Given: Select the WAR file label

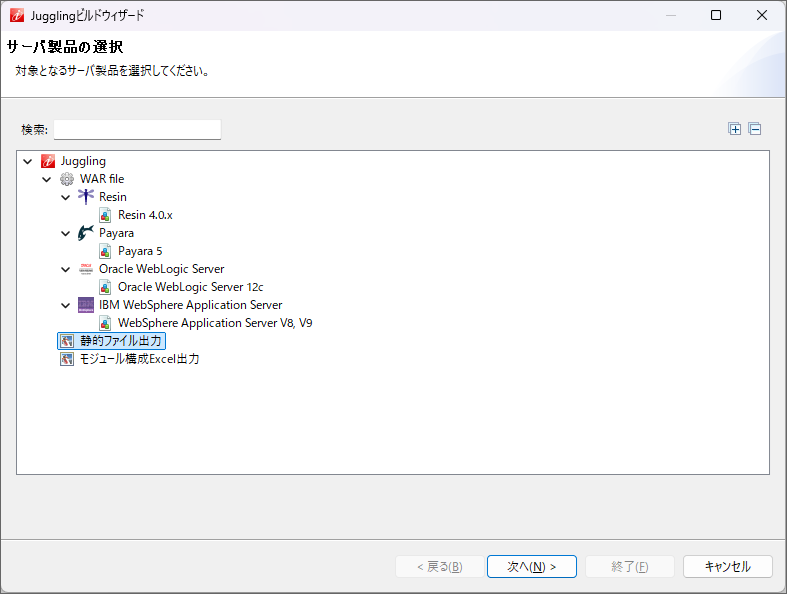Looking at the screenshot, I should tap(102, 179).
